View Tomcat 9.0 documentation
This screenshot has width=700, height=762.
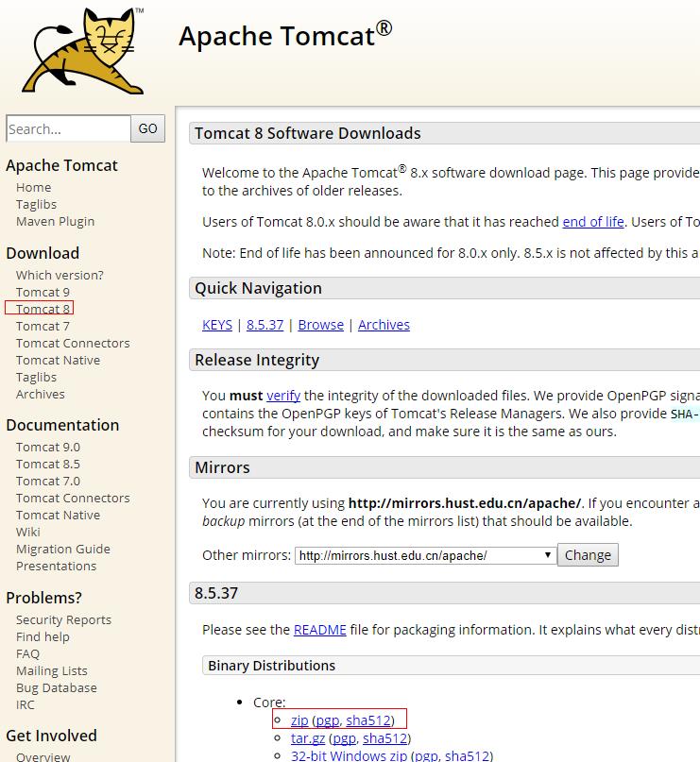(47, 447)
